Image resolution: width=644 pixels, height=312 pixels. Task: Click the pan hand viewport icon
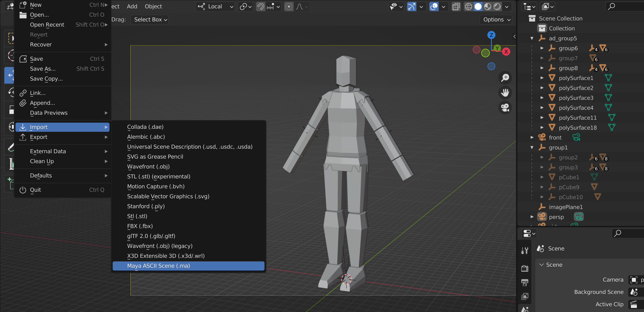pyautogui.click(x=505, y=93)
